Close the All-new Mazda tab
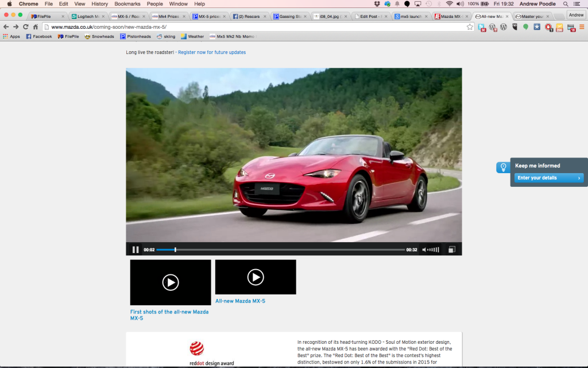 (x=507, y=17)
